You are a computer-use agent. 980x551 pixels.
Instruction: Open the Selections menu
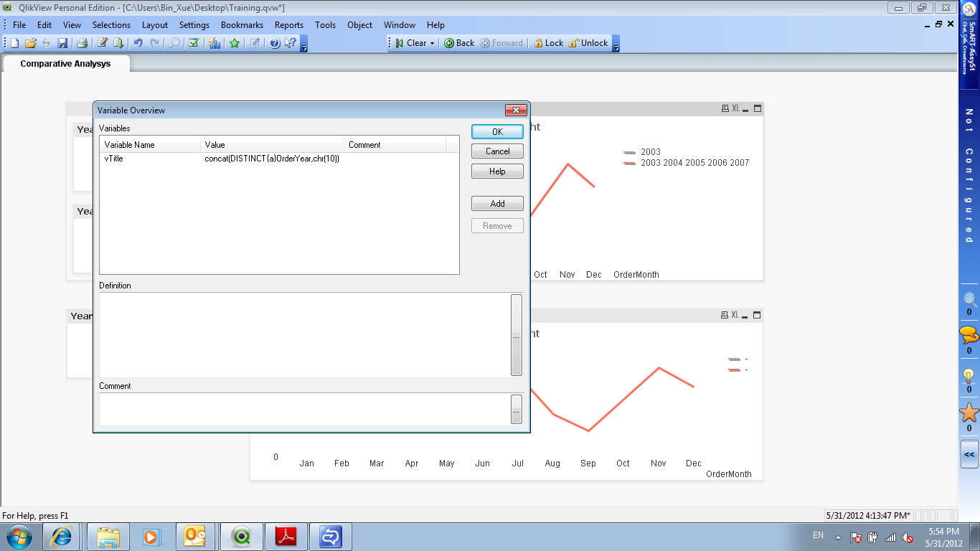(x=111, y=24)
